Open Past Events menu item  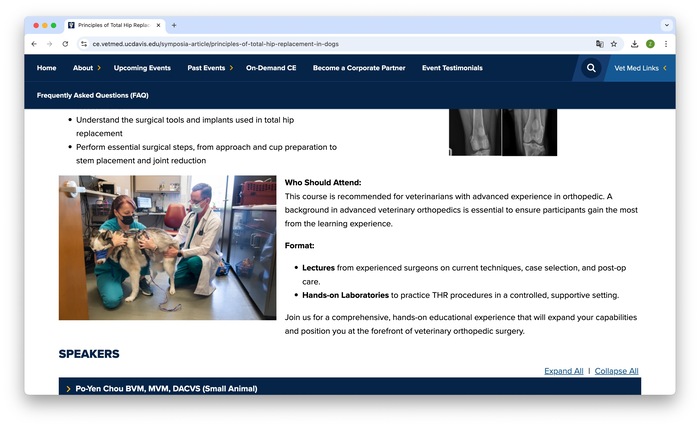(x=206, y=68)
